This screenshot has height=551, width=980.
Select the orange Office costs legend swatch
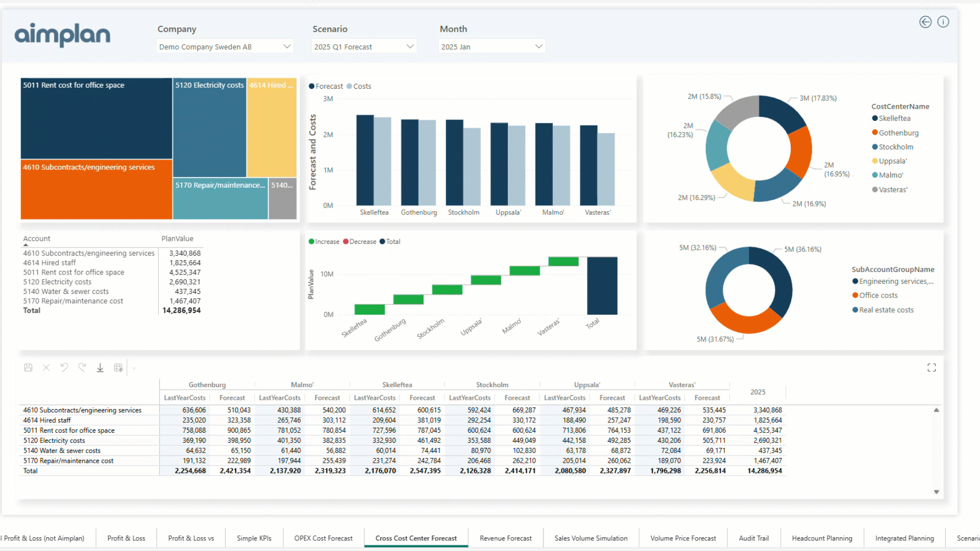[855, 295]
